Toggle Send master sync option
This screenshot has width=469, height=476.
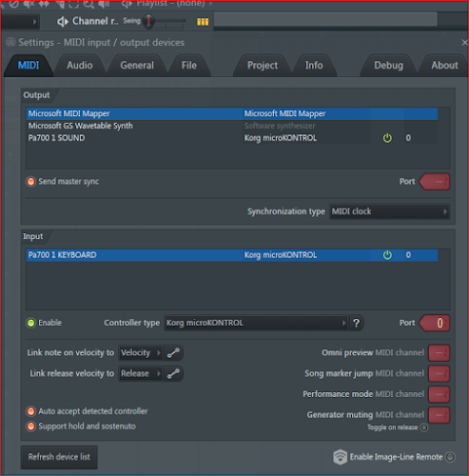[x=30, y=182]
